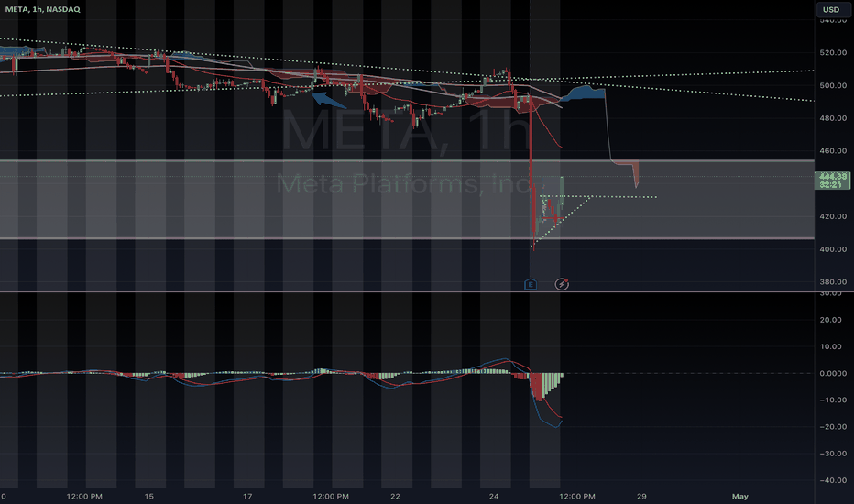Screen dimensions: 854x504
Task: Click the lightning bolt event icon
Action: (x=562, y=284)
